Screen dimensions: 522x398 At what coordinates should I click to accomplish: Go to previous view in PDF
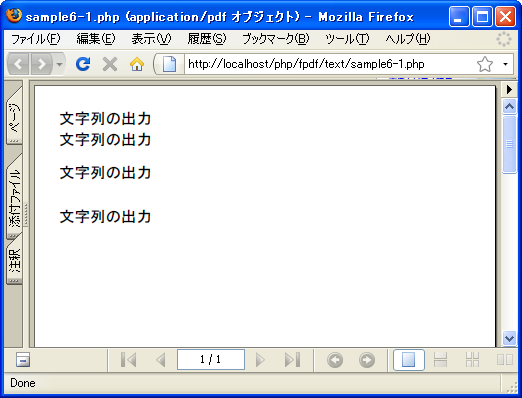[x=335, y=360]
